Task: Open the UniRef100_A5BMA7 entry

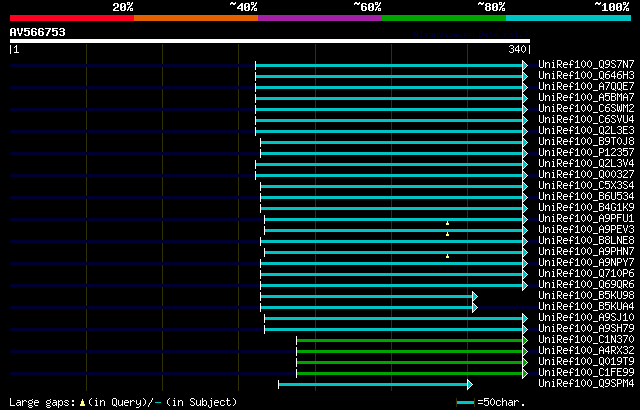Action: (x=586, y=98)
